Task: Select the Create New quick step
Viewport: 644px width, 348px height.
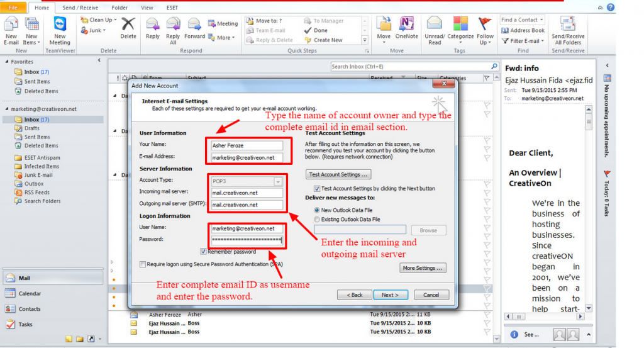Action: coord(324,40)
